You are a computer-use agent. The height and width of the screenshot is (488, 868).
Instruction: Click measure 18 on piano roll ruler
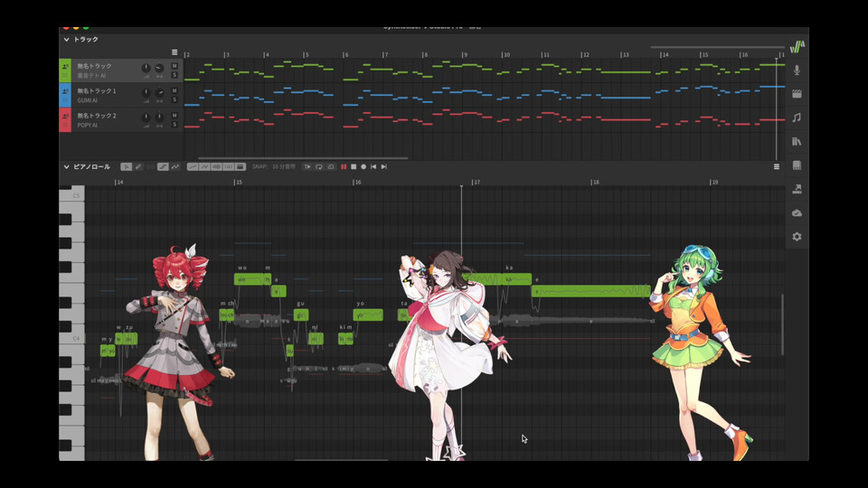[595, 182]
